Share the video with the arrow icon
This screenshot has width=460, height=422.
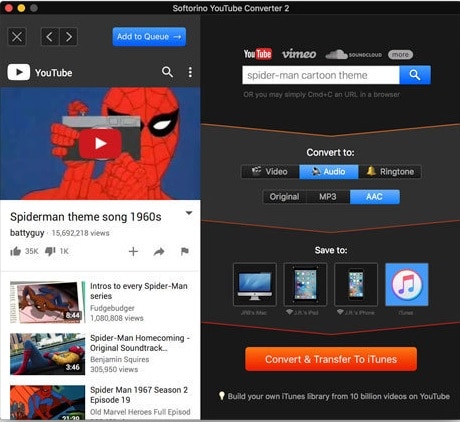pos(159,251)
